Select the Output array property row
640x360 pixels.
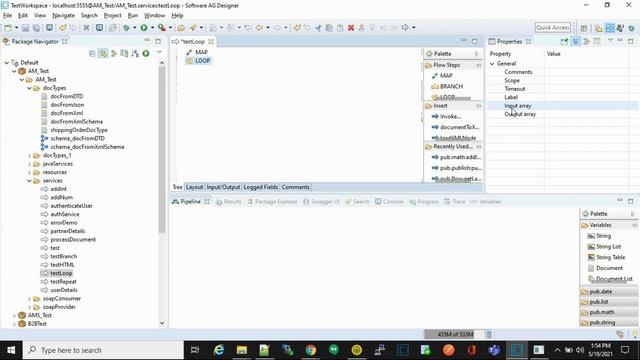[x=563, y=114]
